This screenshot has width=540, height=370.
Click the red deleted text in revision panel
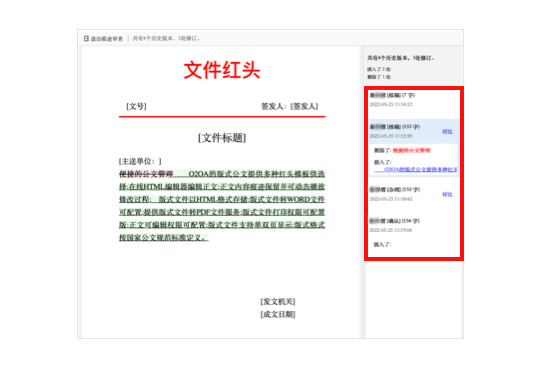pyautogui.click(x=411, y=151)
